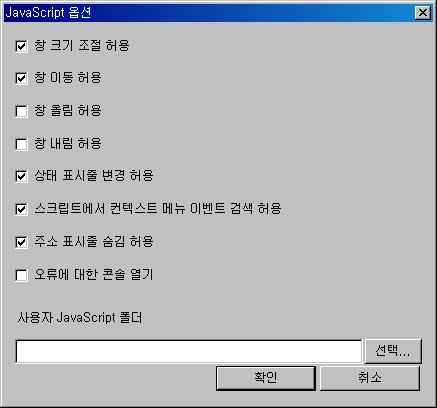Close the JavaScript 옵션 dialog window
The width and height of the screenshot is (437, 408).
pyautogui.click(x=423, y=13)
